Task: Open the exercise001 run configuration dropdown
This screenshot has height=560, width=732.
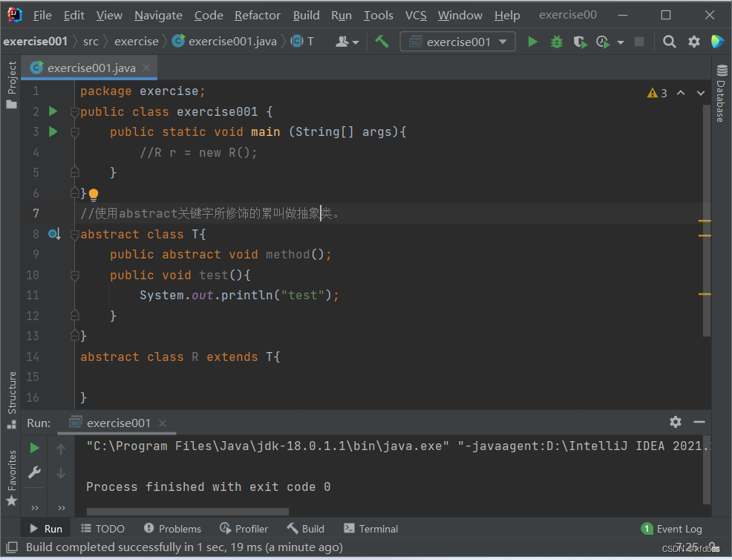Action: [457, 42]
